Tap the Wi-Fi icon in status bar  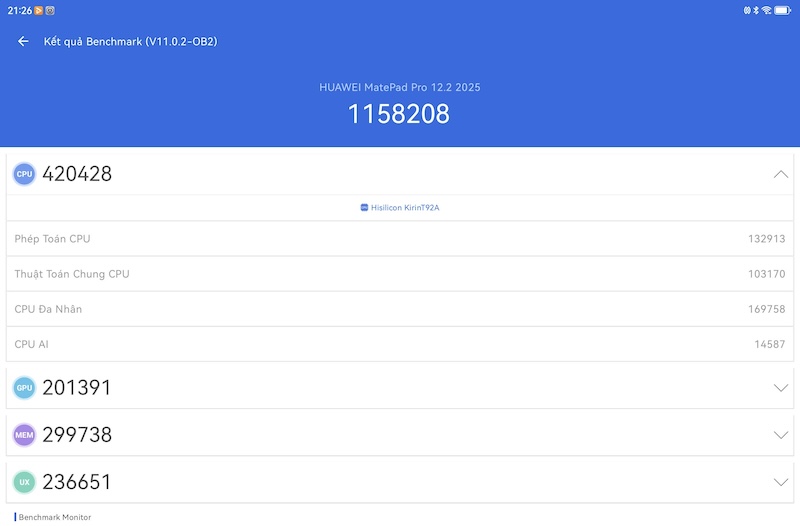tap(766, 10)
